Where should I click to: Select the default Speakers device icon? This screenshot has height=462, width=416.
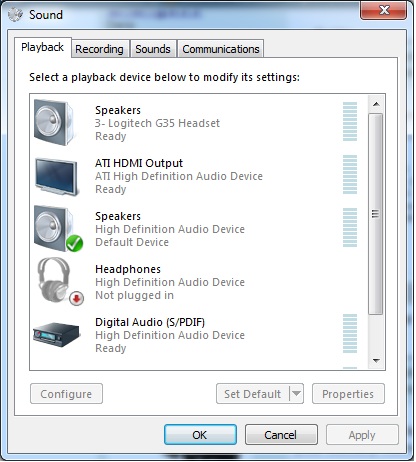[x=57, y=229]
